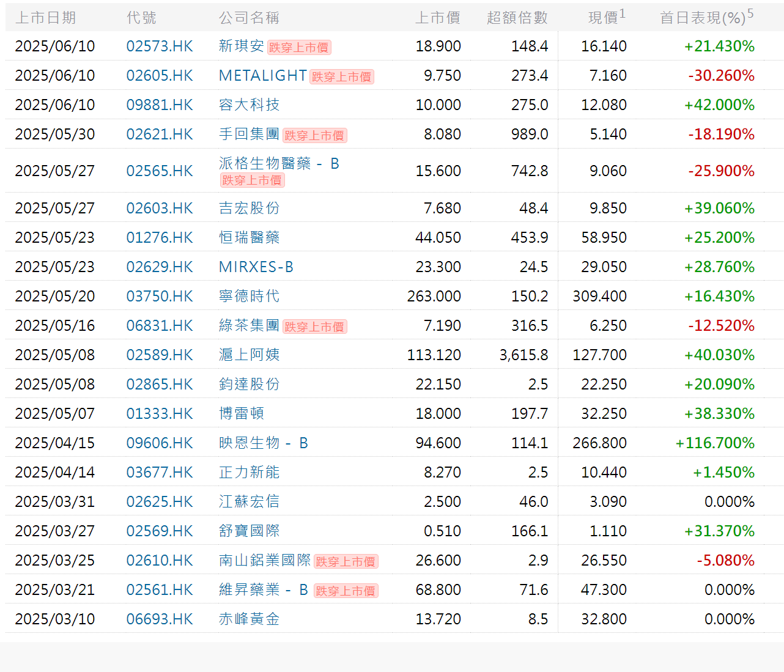Click the 現價 column header
The height and width of the screenshot is (672, 784).
(x=607, y=17)
